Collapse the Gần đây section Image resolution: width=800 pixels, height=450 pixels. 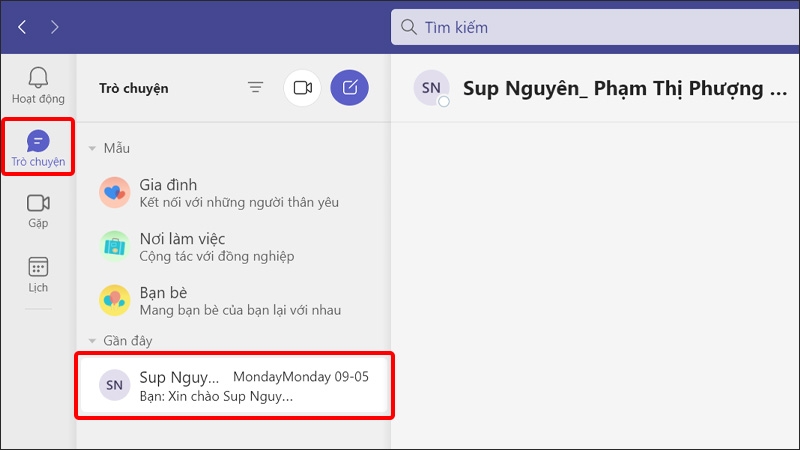pyautogui.click(x=92, y=341)
